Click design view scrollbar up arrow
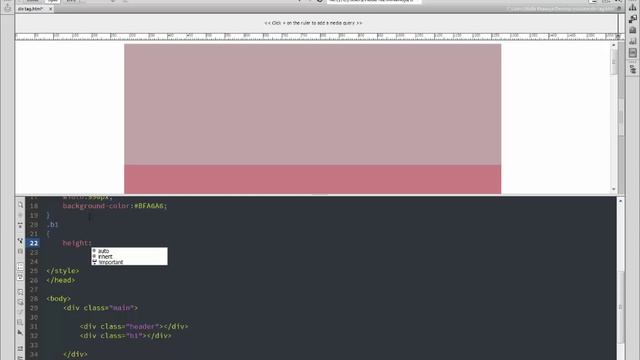 pos(613,45)
